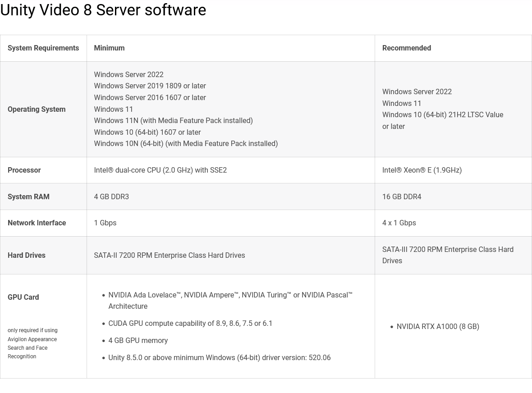Click 'SATA-III 7200 RPM Enterprise Class Hard Drives'
532x393 pixels.
(x=448, y=256)
